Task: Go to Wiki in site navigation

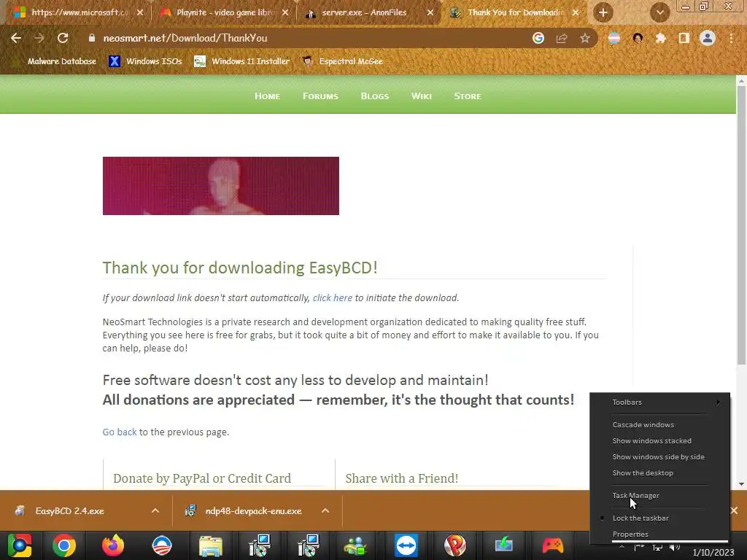Action: [422, 96]
